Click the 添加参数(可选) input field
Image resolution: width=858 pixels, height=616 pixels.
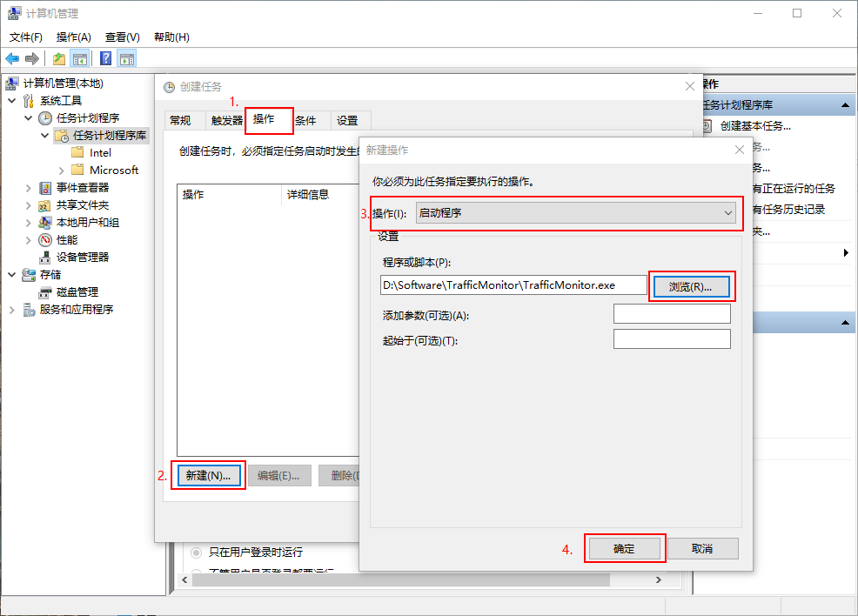(x=672, y=314)
